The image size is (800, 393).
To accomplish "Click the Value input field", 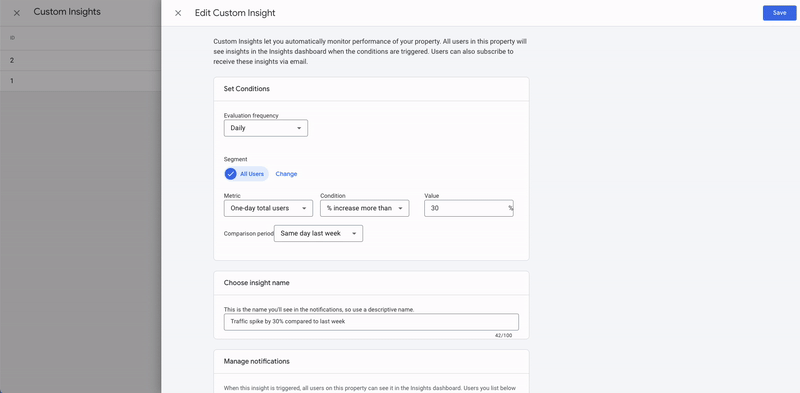I will tap(469, 208).
